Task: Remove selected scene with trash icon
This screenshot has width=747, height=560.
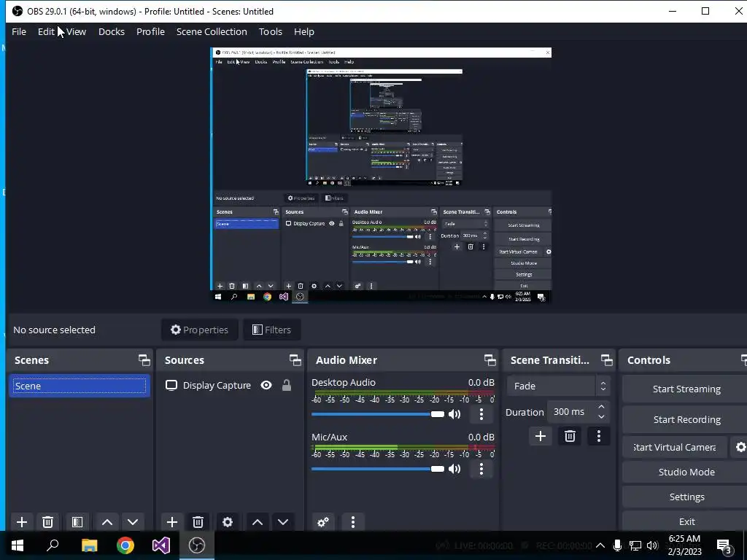Action: pyautogui.click(x=47, y=522)
